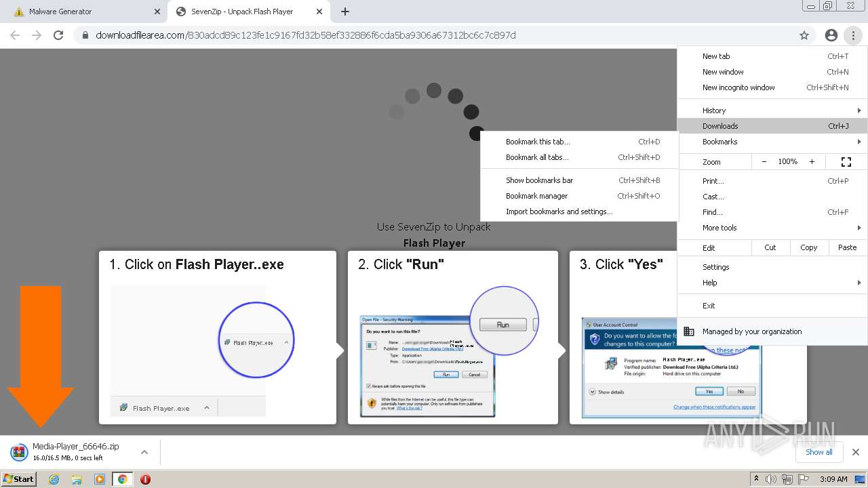Open Downloads from the menu
The width and height of the screenshot is (868, 488).
(x=772, y=126)
